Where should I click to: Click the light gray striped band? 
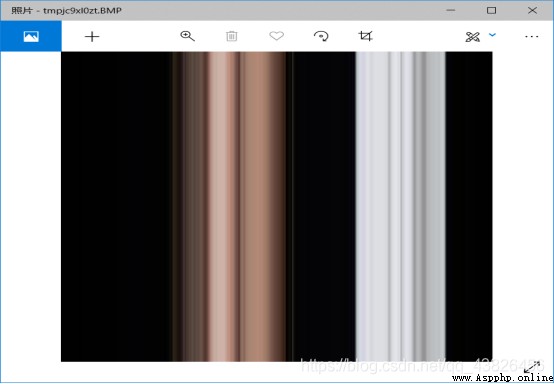(400, 206)
